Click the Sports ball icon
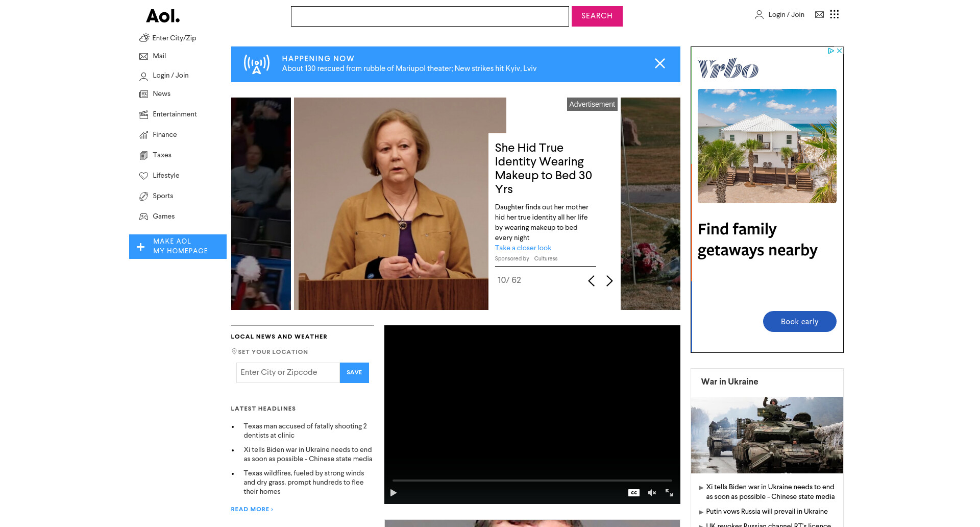Image resolution: width=980 pixels, height=527 pixels. click(x=144, y=196)
